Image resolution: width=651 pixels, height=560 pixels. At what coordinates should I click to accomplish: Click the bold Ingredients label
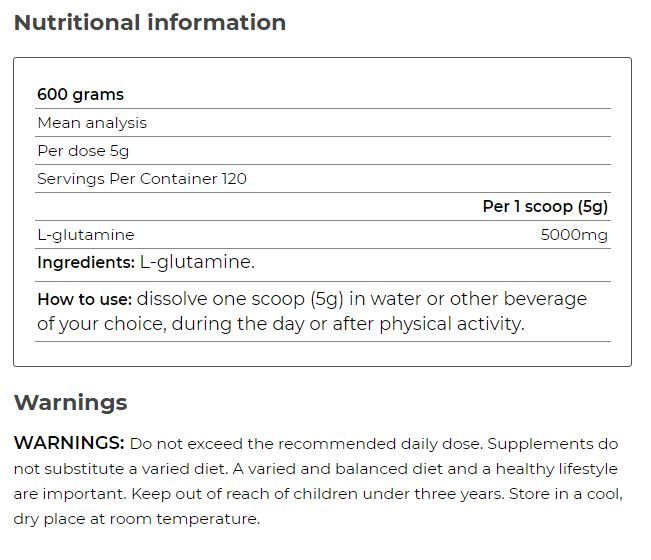tap(86, 262)
